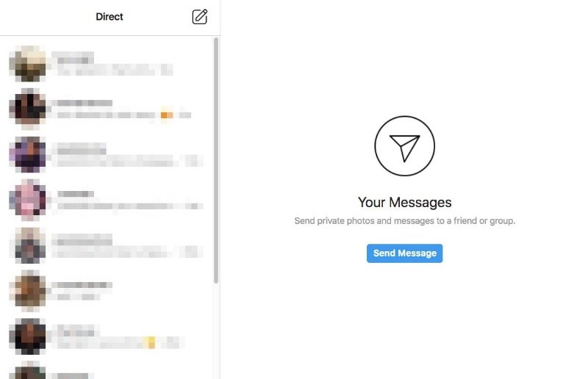Open the fourth conversation with pink avatar
The height and width of the screenshot is (379, 588).
point(107,200)
